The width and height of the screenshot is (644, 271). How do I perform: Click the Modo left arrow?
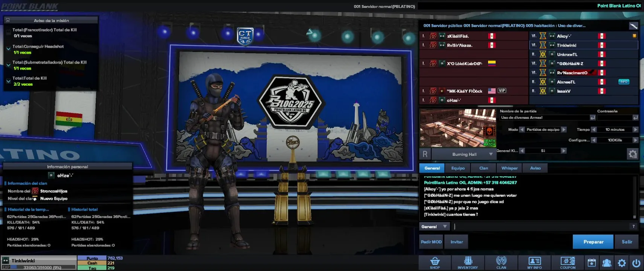pos(522,129)
